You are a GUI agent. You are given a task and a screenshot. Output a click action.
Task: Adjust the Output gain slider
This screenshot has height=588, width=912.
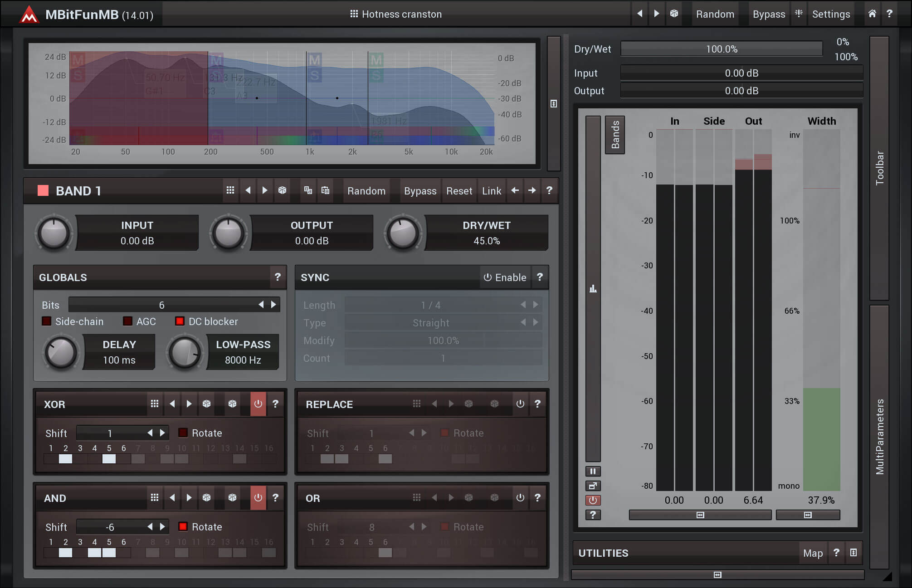click(x=741, y=91)
